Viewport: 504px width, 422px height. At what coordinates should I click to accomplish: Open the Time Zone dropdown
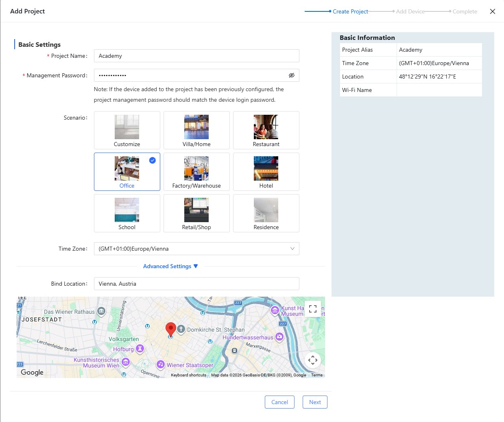[x=196, y=249]
